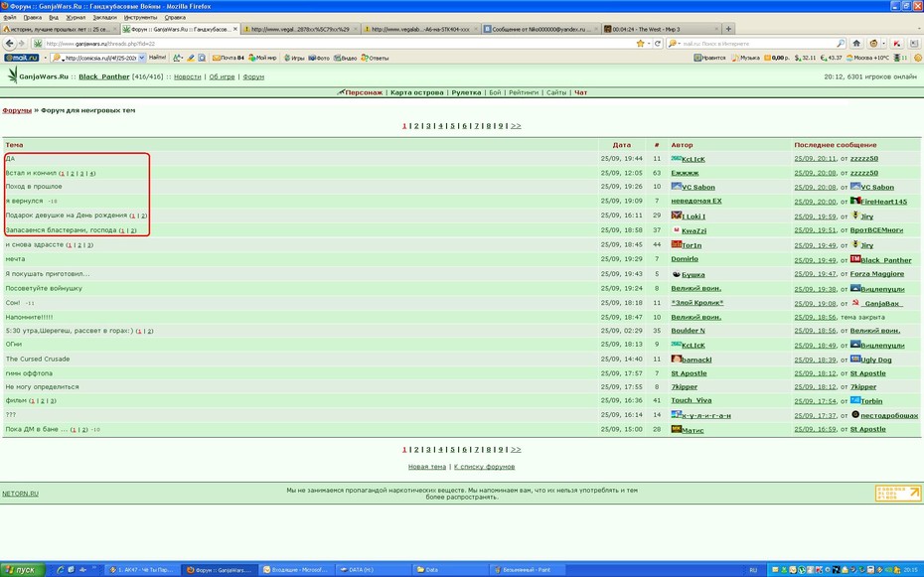Check the euro exchange rate 43.37

831,58
